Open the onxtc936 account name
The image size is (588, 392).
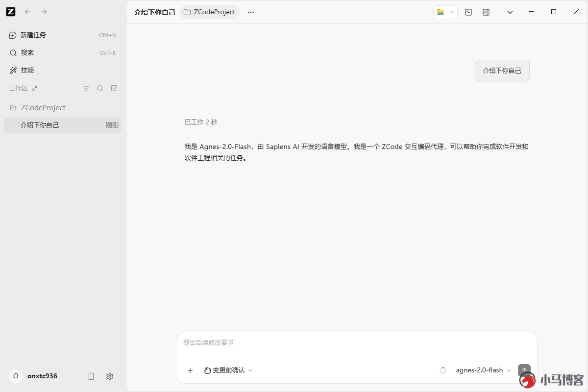pyautogui.click(x=42, y=376)
